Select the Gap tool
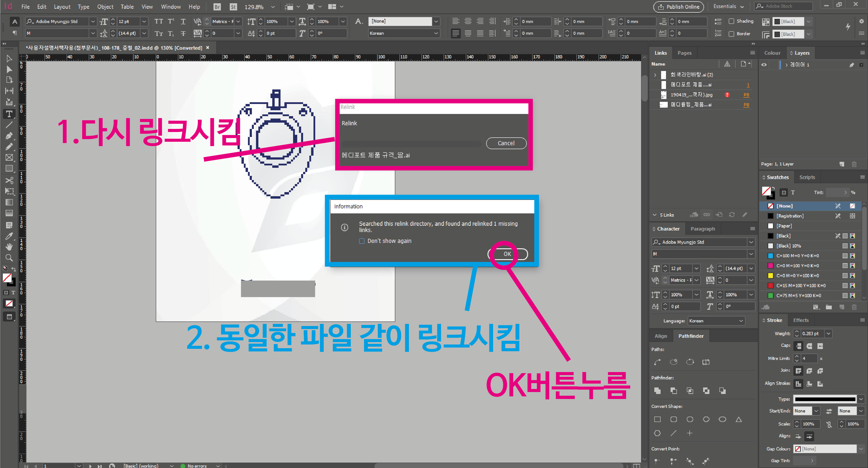Viewport: 868px width, 468px height. point(9,91)
